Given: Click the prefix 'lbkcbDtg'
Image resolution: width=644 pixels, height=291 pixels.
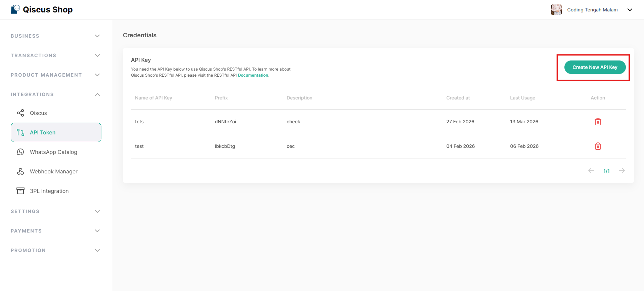Looking at the screenshot, I should pos(225,146).
